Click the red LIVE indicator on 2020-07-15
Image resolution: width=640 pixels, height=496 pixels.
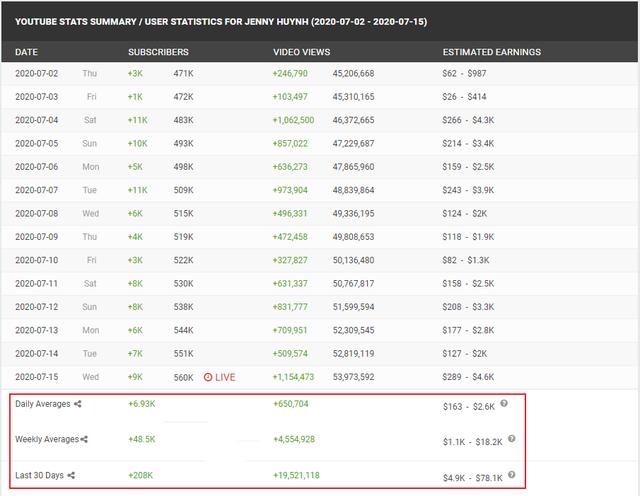point(220,377)
